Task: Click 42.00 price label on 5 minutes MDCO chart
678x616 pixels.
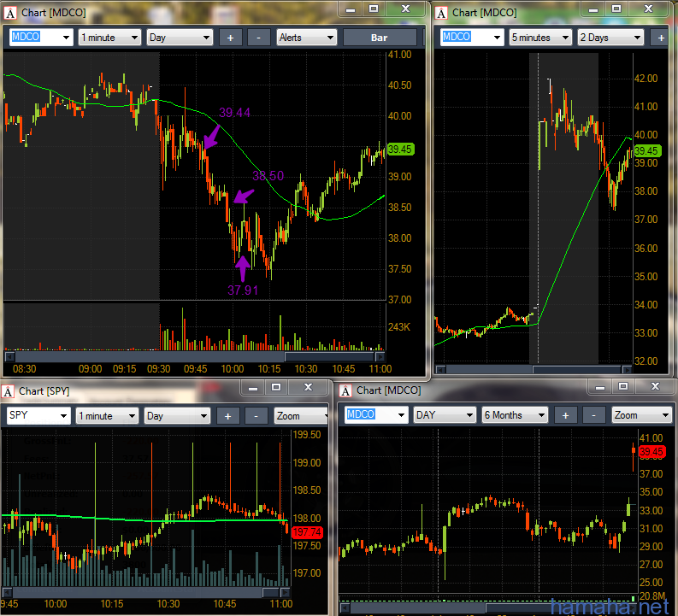Action: pos(646,79)
